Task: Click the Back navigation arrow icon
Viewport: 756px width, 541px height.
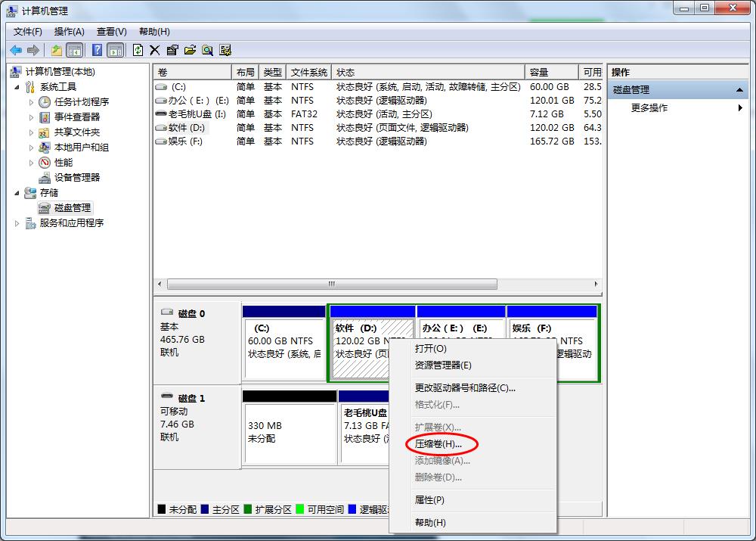Action: [x=15, y=50]
